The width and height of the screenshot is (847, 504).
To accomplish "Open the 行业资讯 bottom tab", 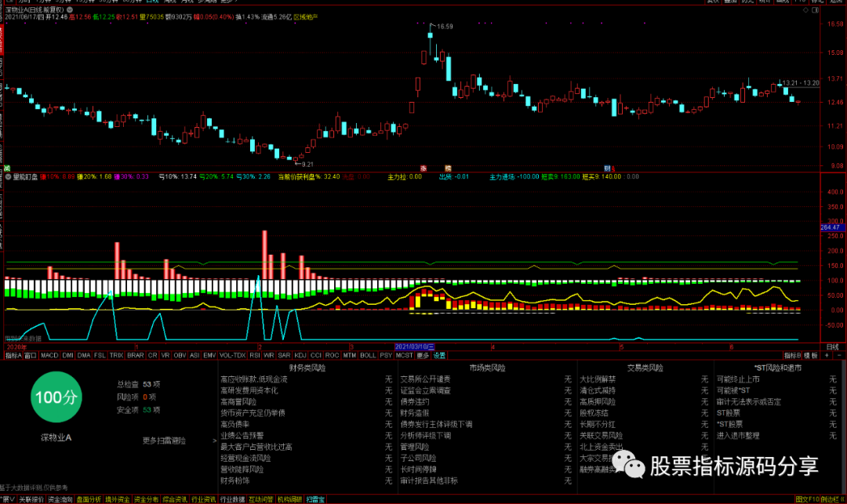I will pyautogui.click(x=204, y=499).
